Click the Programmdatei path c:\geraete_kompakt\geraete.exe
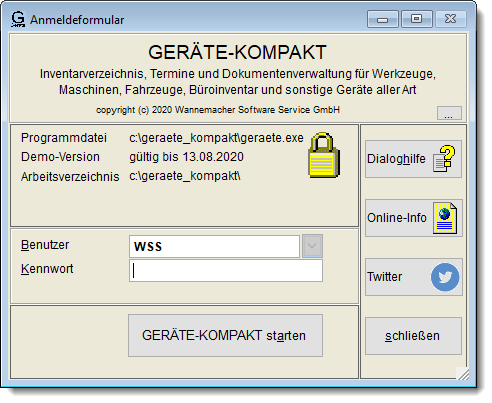492x403 pixels. point(216,138)
